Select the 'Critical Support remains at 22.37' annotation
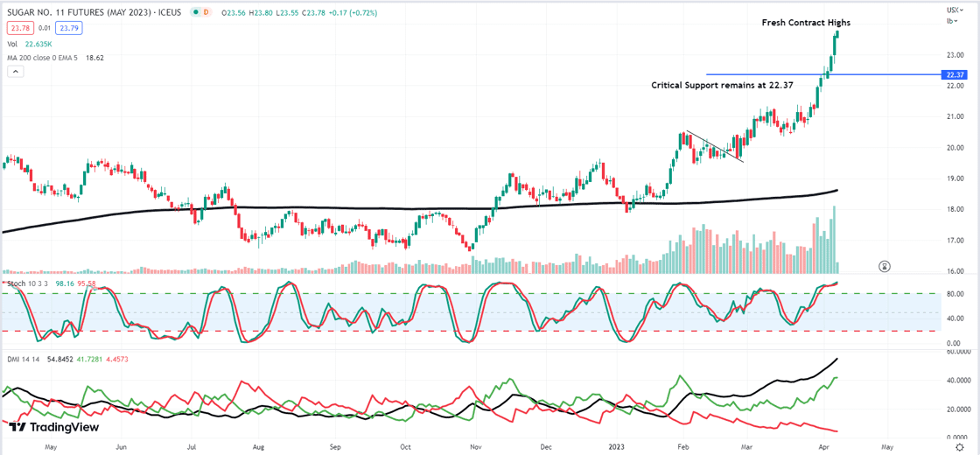This screenshot has height=455, width=980. [x=722, y=85]
